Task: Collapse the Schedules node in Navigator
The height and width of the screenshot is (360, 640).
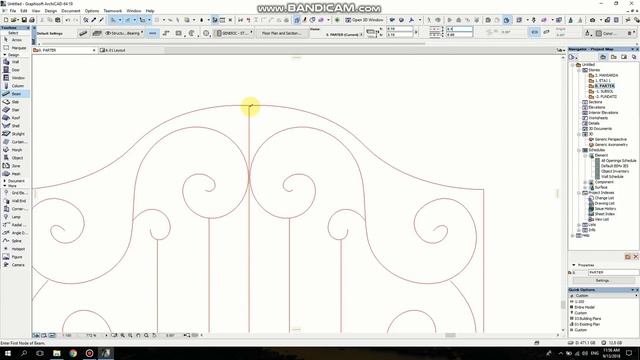Action: (579, 150)
